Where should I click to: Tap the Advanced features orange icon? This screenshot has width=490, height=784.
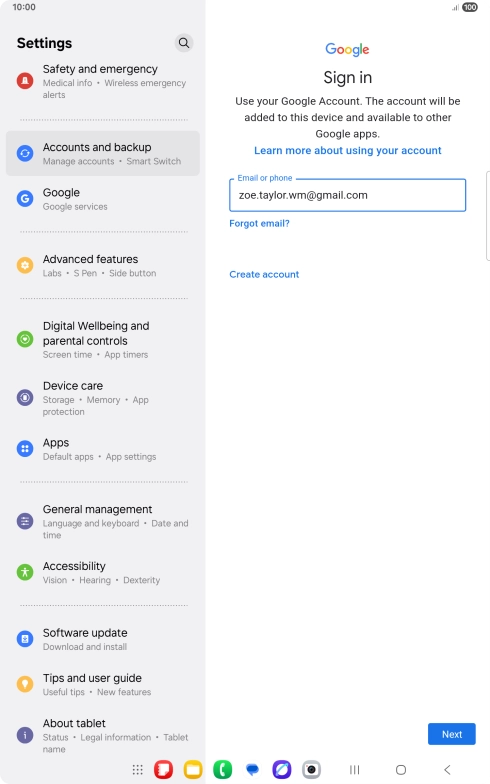pos(25,265)
